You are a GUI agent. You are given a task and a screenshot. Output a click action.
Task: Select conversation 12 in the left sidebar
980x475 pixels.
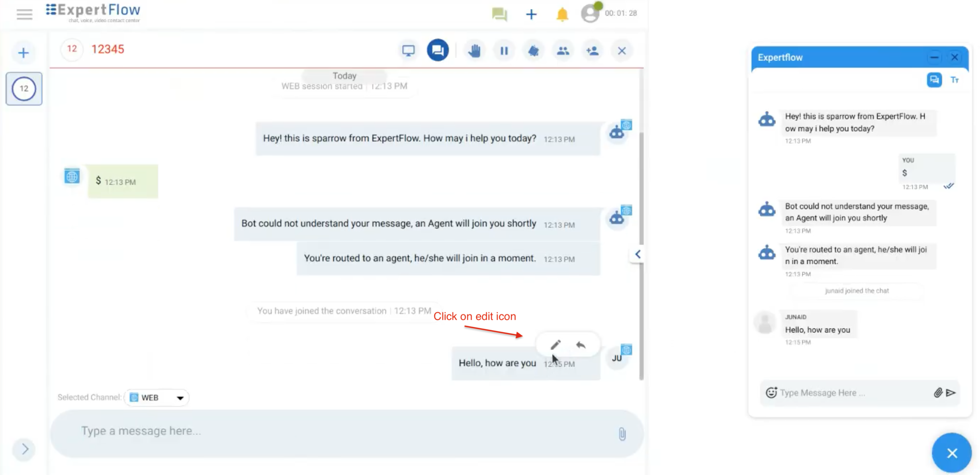click(x=23, y=88)
